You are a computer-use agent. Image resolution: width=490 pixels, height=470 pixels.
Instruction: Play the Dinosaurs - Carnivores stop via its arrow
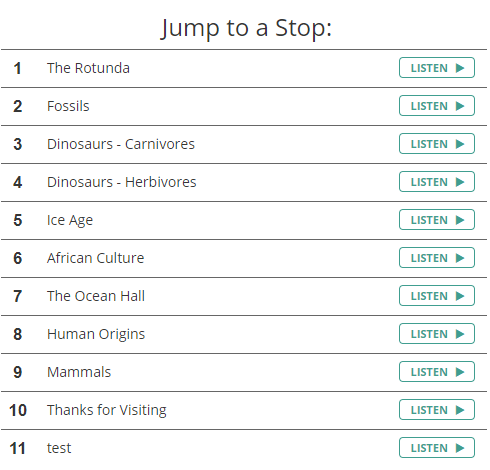[x=460, y=144]
